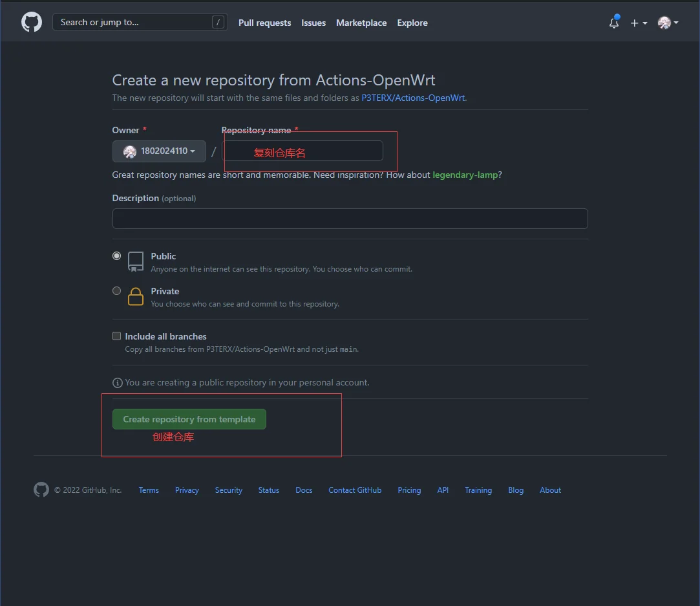Viewport: 700px width, 606px height.
Task: Click the Repository name input field
Action: [x=302, y=151]
